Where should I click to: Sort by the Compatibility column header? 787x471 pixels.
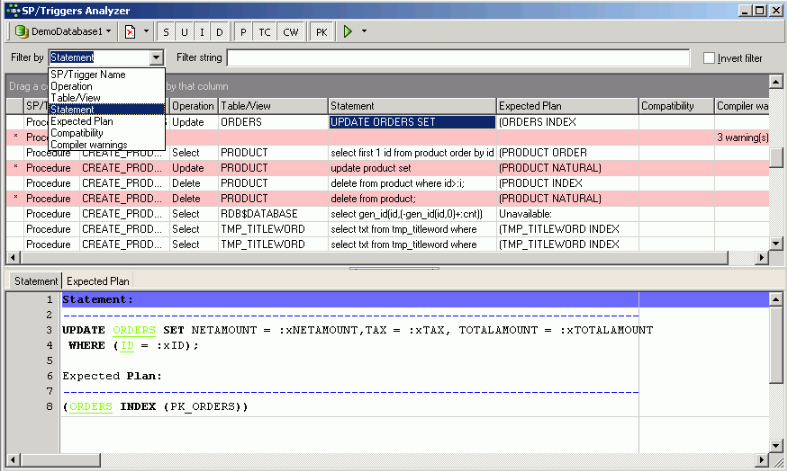[674, 106]
